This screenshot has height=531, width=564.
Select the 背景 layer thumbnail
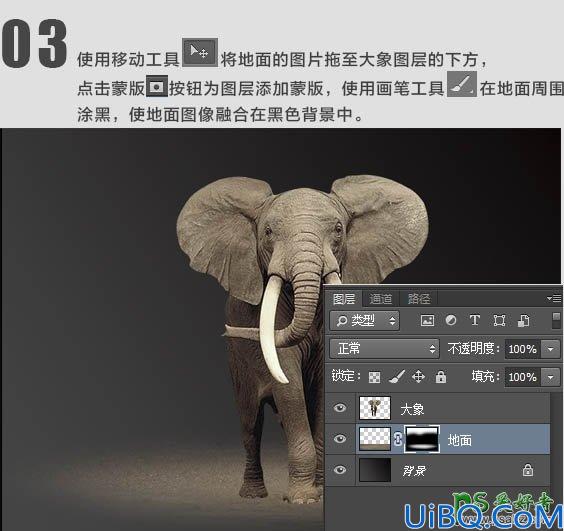tap(375, 470)
